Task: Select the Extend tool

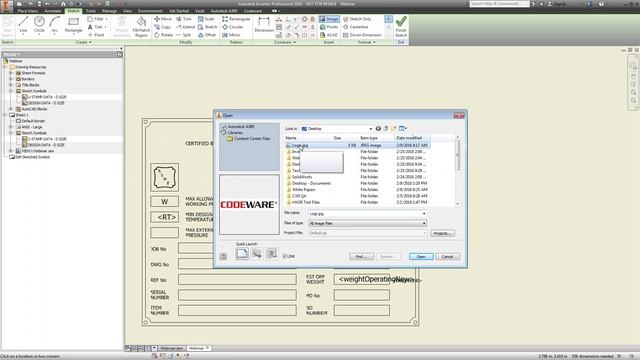Action: [185, 27]
